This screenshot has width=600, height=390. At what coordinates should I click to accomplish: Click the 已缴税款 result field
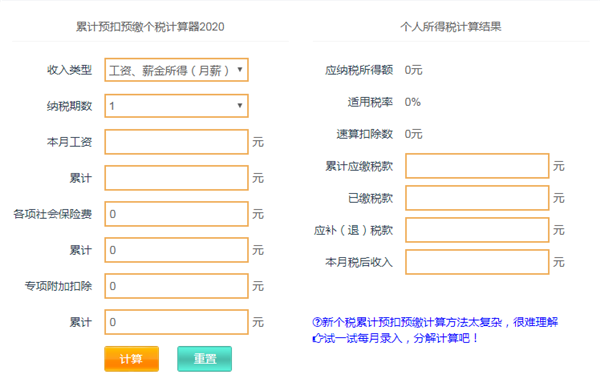[477, 198]
